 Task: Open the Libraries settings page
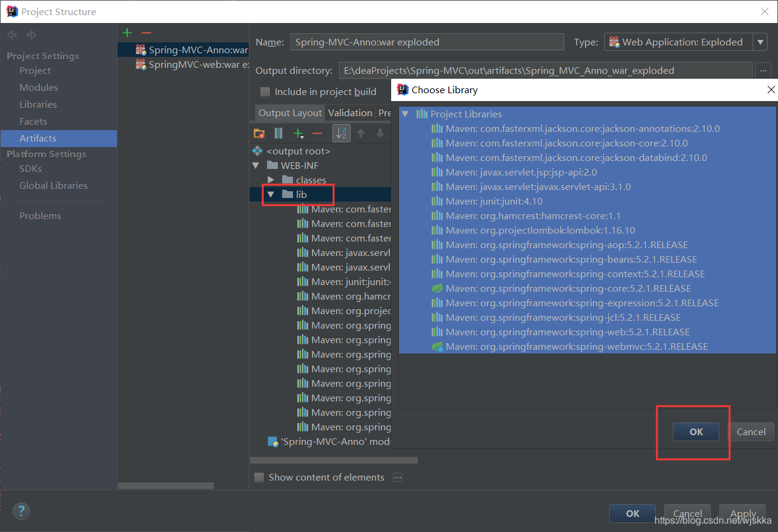[x=38, y=105]
